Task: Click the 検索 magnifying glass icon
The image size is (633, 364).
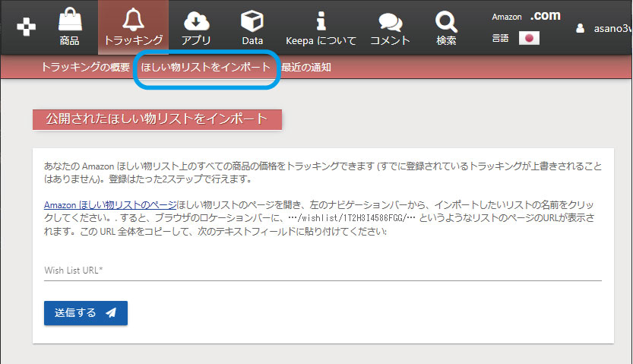Action: point(447,20)
